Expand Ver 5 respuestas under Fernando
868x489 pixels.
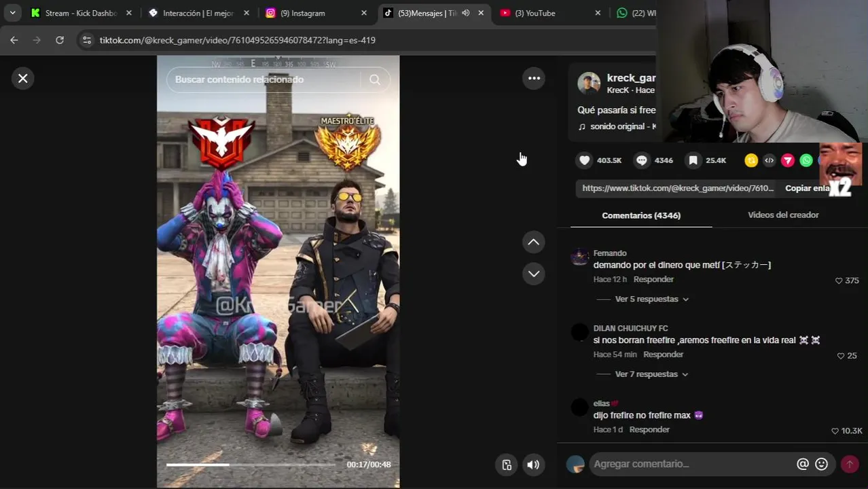[x=651, y=299]
